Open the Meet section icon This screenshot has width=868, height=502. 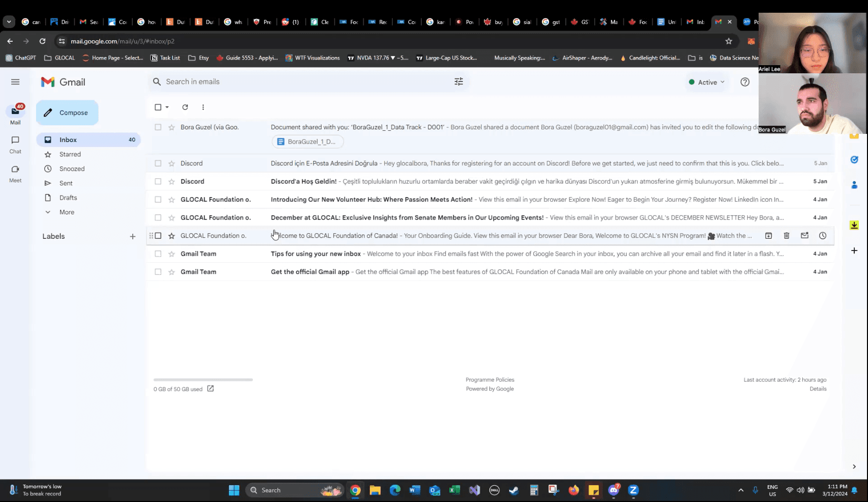15,169
